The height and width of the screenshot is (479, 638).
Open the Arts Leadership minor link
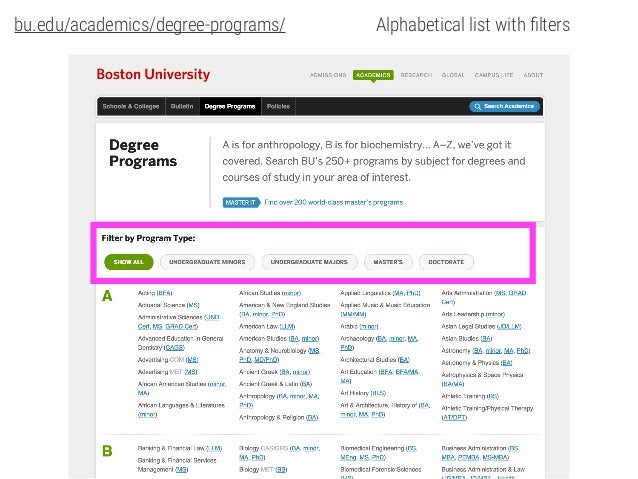coord(495,314)
